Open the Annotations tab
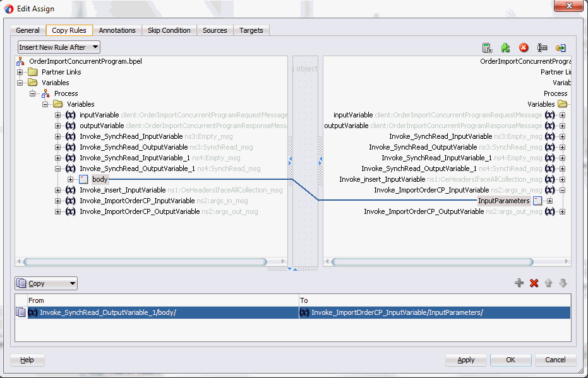 [117, 30]
